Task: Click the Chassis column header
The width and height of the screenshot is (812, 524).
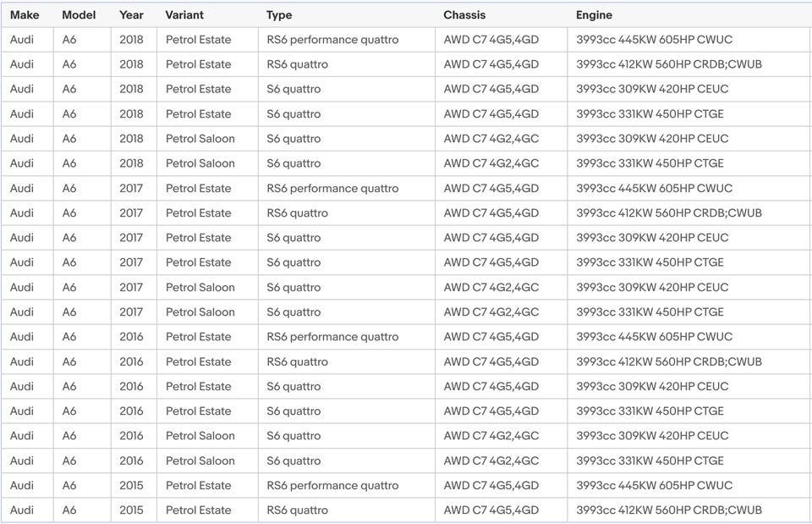Action: (464, 15)
